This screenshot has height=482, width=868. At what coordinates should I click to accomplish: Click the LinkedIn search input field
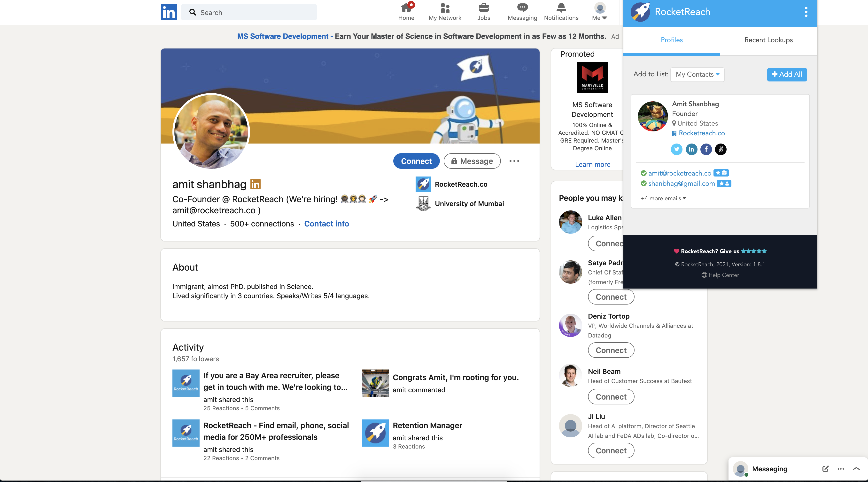pyautogui.click(x=250, y=12)
